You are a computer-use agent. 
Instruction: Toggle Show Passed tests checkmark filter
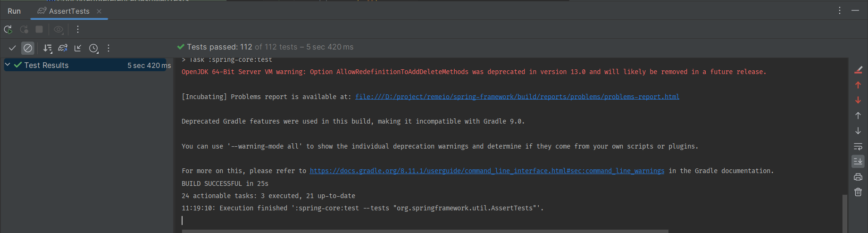point(12,48)
